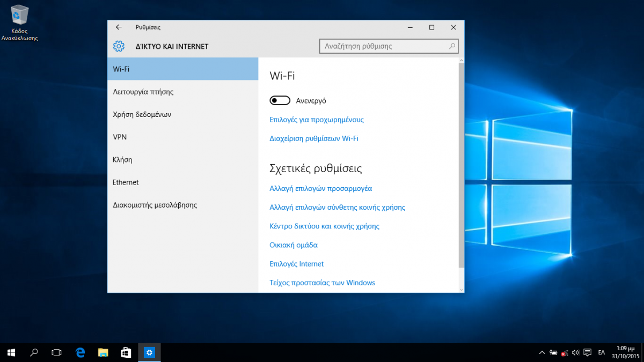
Task: Open the Λειτουργία πτήσης section
Action: pos(183,92)
